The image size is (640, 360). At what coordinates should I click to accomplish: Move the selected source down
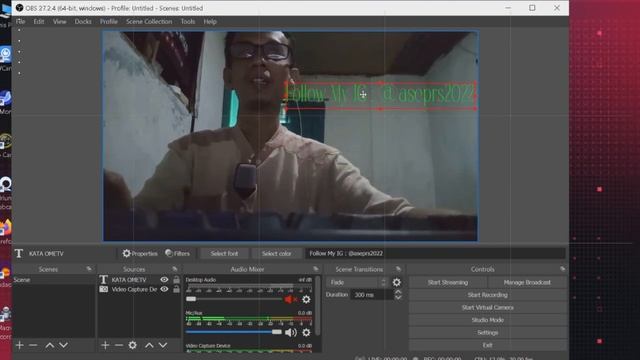[x=163, y=345]
